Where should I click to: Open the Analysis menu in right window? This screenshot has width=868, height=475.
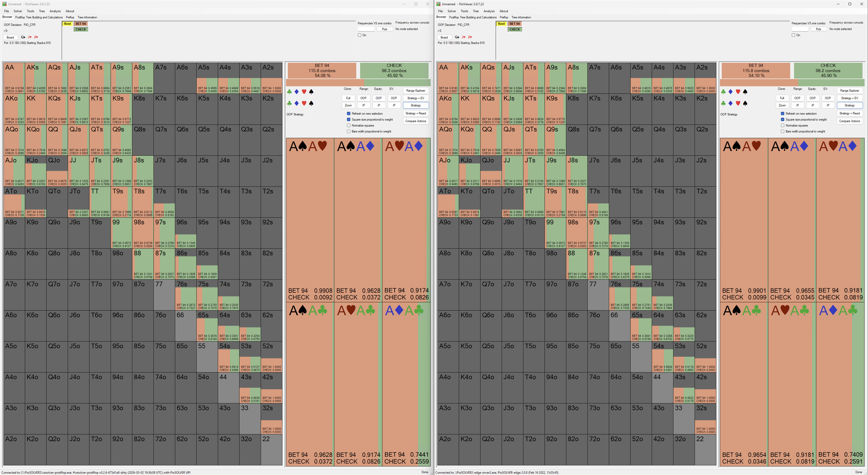489,11
